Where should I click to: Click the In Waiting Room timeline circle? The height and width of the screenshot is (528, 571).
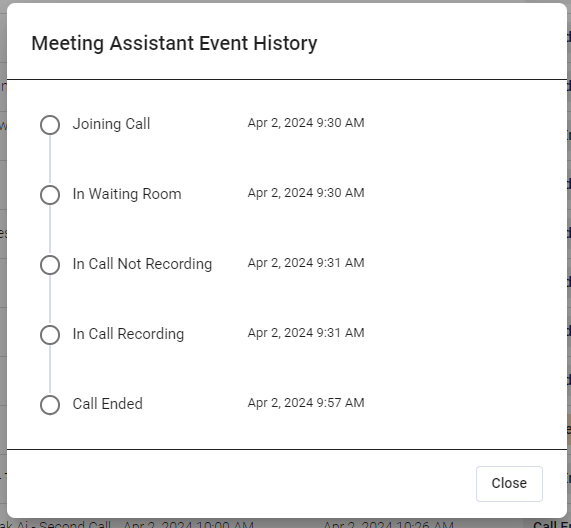(x=50, y=195)
